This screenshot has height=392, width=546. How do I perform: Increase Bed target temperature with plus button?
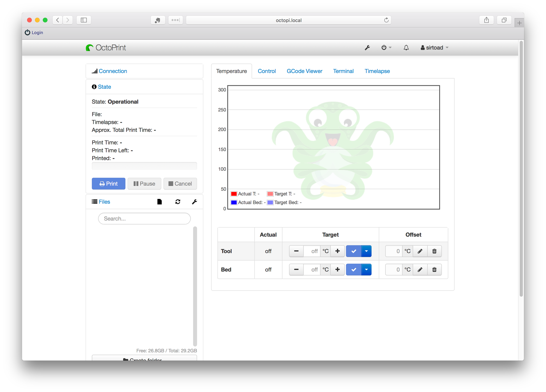click(338, 269)
